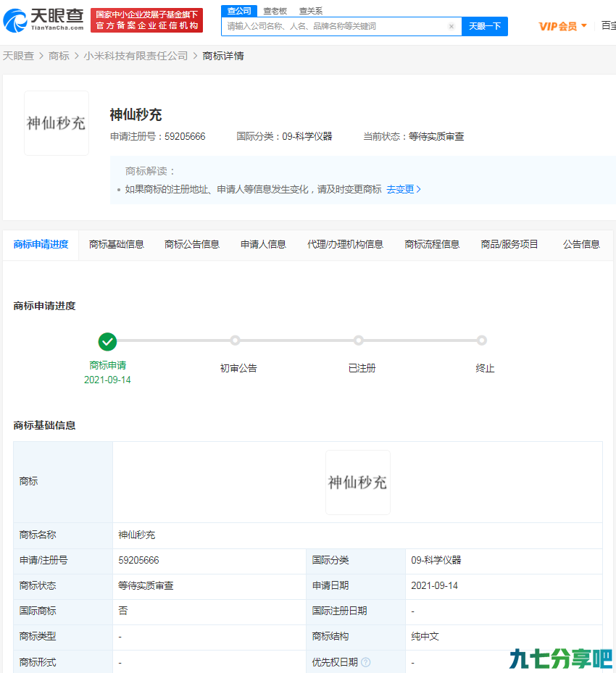
Task: Open 小米科技有限责任公司 breadcrumb link
Action: [136, 56]
